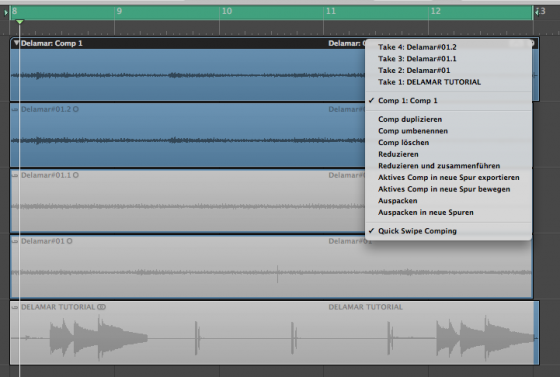
Task: Choose Take 1: DELAMAR TUTORIAL entry
Action: pos(449,82)
